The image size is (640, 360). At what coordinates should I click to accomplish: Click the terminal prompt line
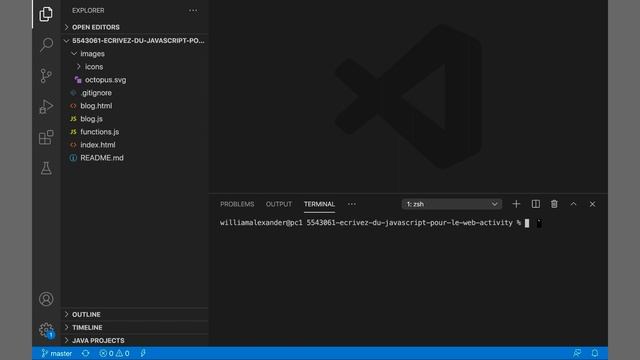(x=375, y=223)
